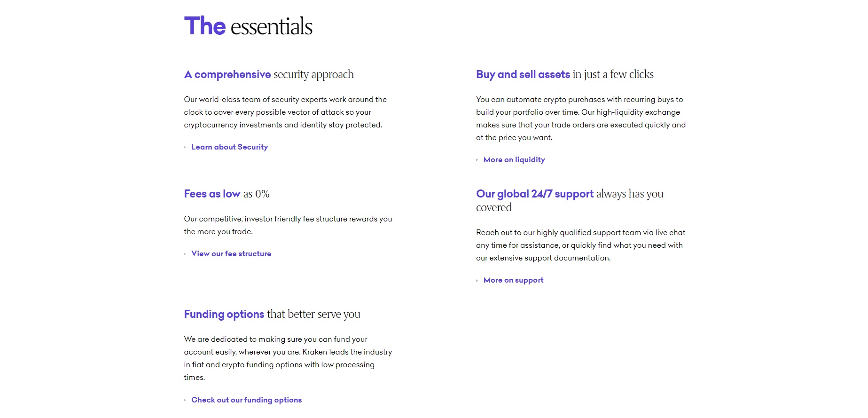Click arrow icon beside More on support
The image size is (868, 418).
point(477,281)
